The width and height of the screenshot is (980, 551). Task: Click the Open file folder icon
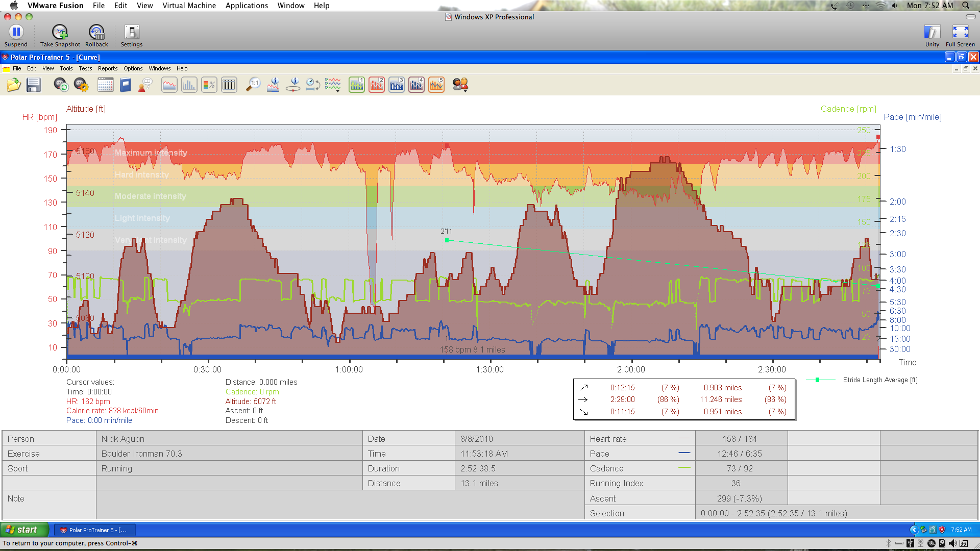point(14,85)
